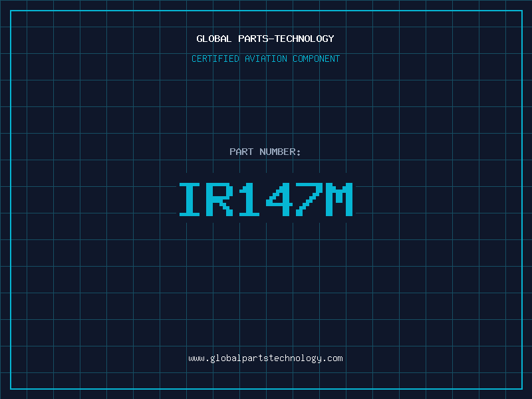Viewport: 532px width, 399px height.
Task: Click the letter R in IR147M
Action: pos(220,199)
